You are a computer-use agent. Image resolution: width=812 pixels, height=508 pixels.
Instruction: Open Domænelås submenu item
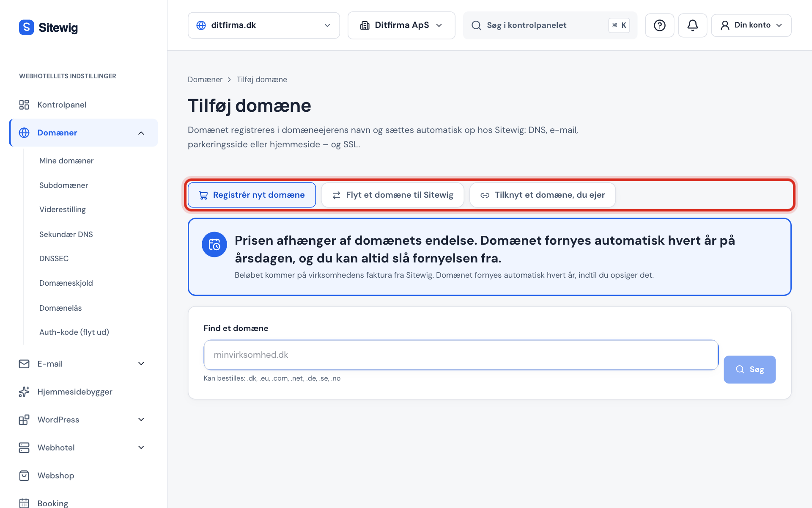(x=60, y=308)
